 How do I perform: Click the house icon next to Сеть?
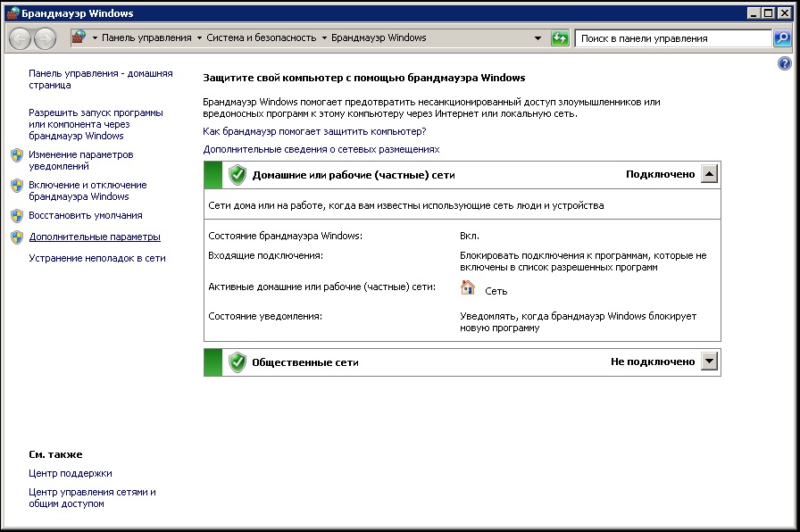tap(467, 287)
